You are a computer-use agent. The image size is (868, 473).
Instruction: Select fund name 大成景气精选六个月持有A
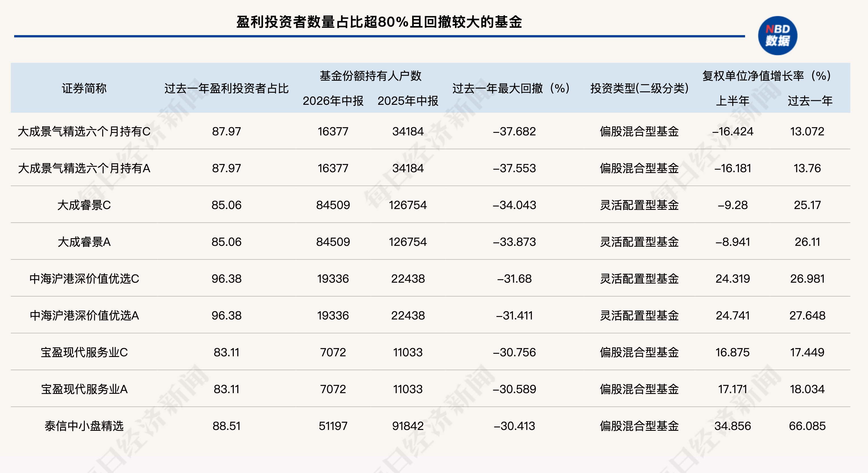click(x=84, y=168)
